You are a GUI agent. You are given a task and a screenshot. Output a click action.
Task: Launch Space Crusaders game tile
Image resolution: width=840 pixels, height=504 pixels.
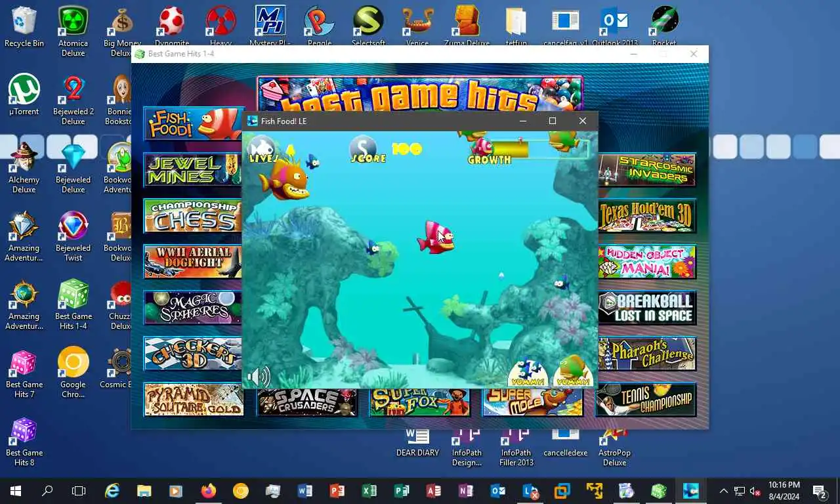tap(307, 402)
